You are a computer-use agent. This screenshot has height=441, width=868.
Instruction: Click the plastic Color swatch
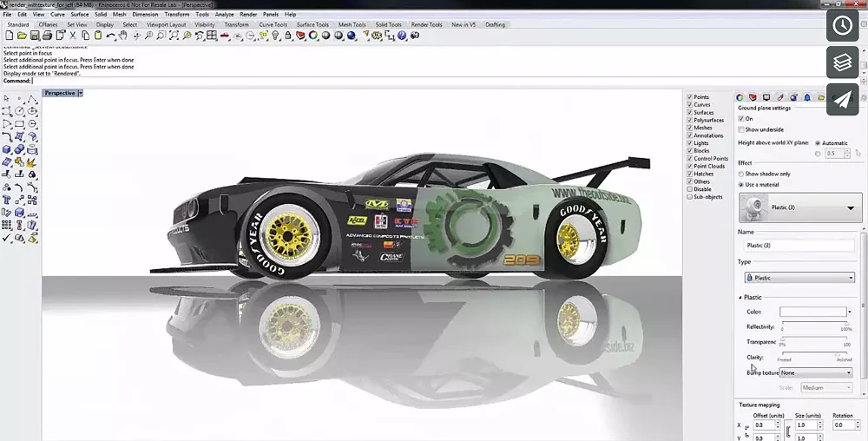click(812, 312)
